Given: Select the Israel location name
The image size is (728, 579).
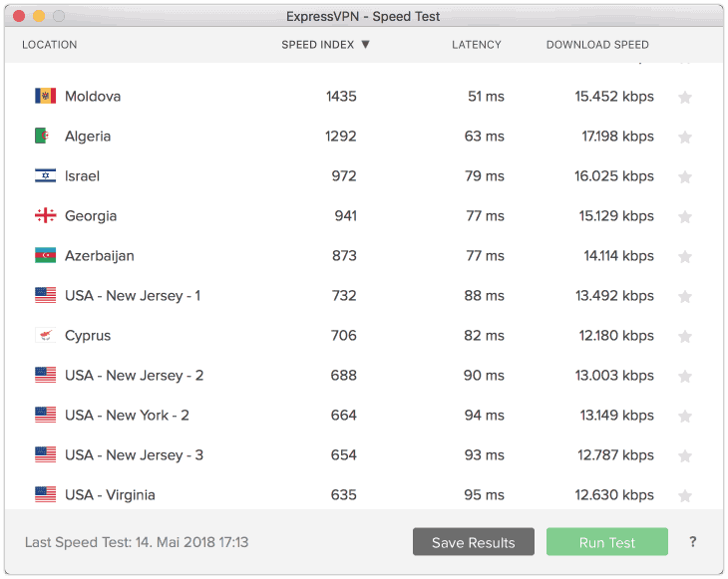Looking at the screenshot, I should click(82, 175).
